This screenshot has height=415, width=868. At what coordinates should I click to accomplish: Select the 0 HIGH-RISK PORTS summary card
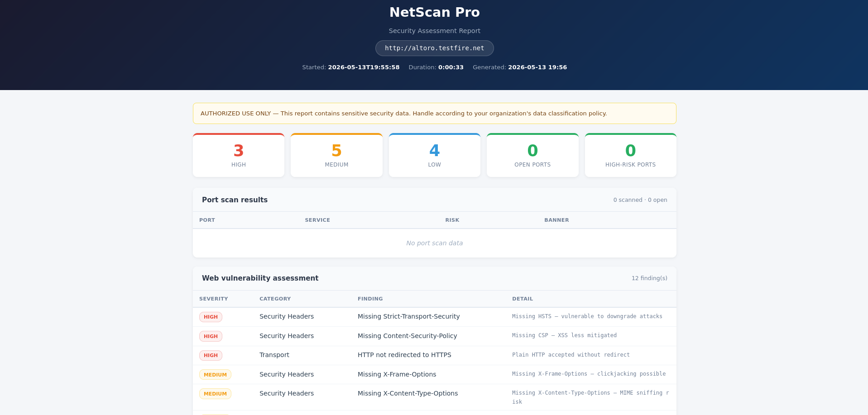(x=630, y=155)
